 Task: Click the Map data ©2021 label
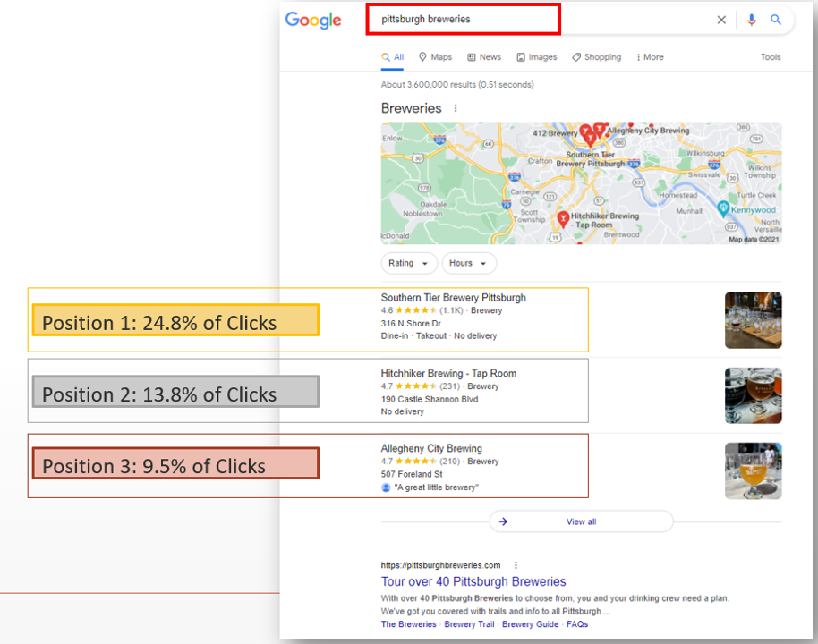pyautogui.click(x=754, y=240)
